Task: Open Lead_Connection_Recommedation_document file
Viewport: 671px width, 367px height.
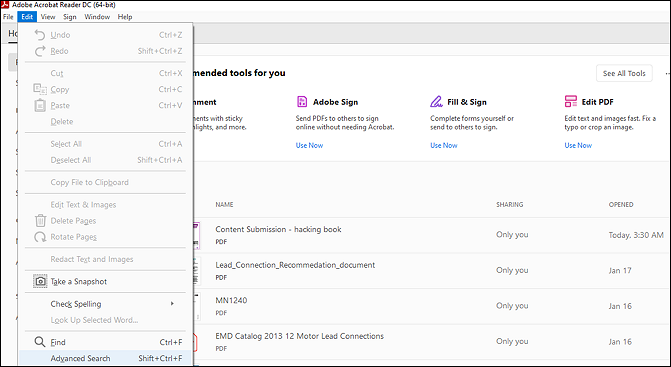Action: [295, 265]
